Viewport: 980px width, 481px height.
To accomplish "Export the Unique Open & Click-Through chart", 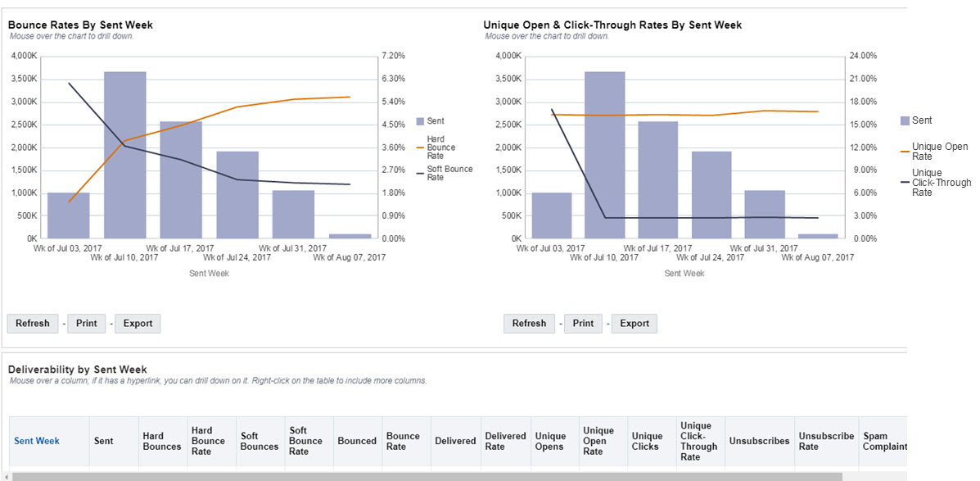I will click(635, 324).
